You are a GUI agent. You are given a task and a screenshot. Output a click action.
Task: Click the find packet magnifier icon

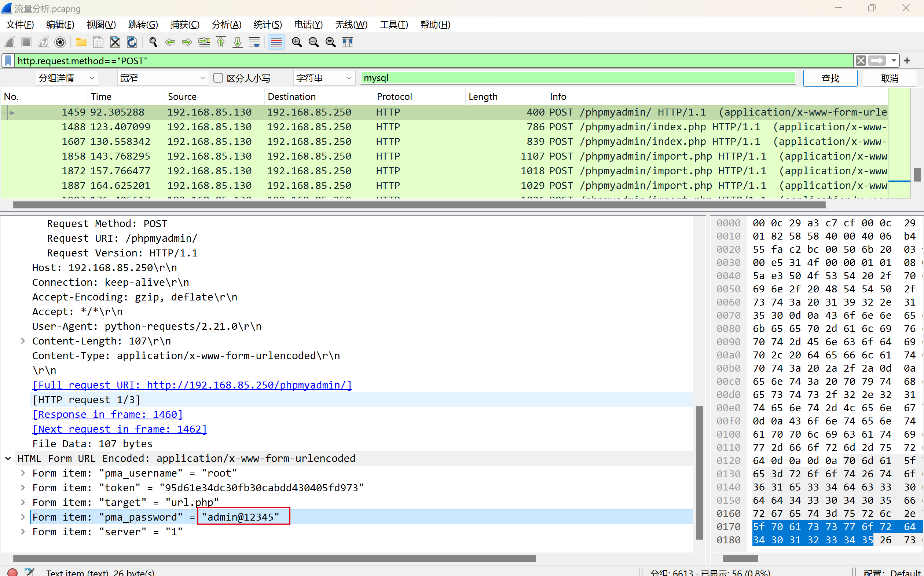[153, 42]
